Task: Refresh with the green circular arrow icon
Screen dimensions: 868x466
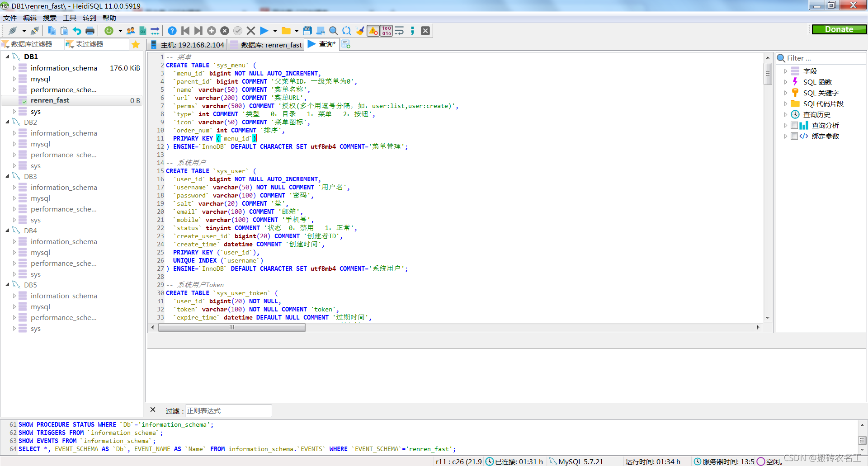Action: click(108, 31)
